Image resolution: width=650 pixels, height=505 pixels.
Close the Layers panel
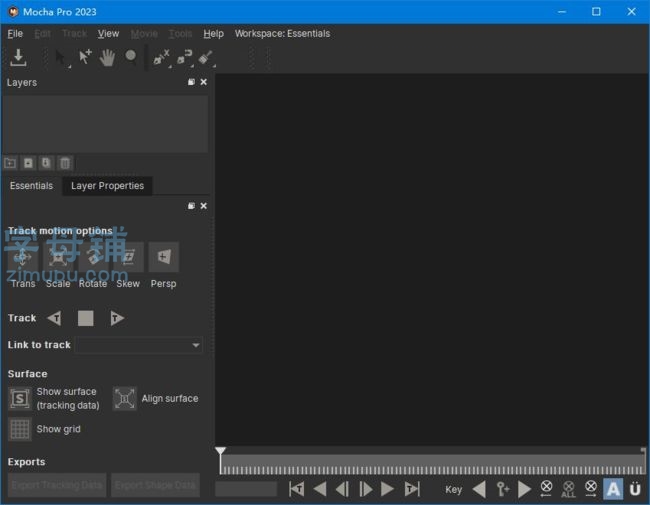(x=204, y=82)
